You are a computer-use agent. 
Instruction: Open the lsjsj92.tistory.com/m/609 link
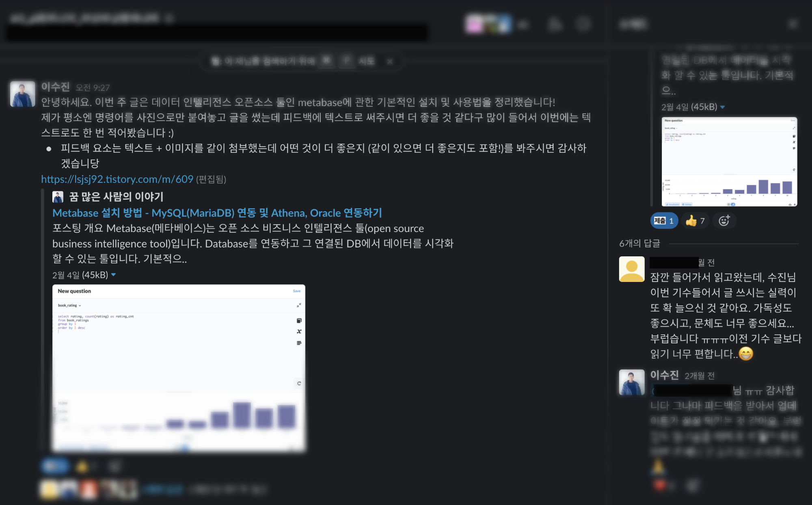pos(117,179)
